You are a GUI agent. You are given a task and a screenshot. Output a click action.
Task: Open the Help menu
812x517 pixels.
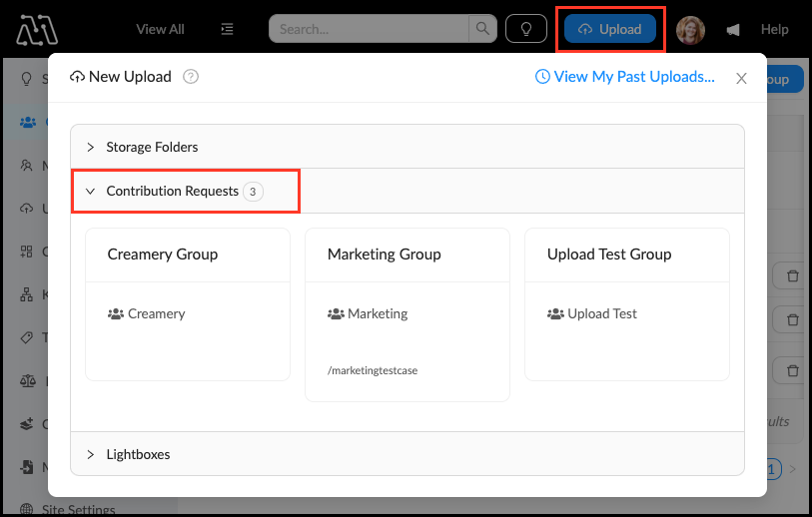pos(774,30)
